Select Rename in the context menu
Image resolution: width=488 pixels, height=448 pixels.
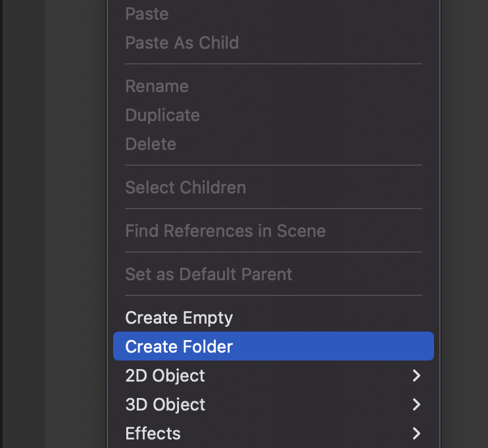[x=157, y=86]
